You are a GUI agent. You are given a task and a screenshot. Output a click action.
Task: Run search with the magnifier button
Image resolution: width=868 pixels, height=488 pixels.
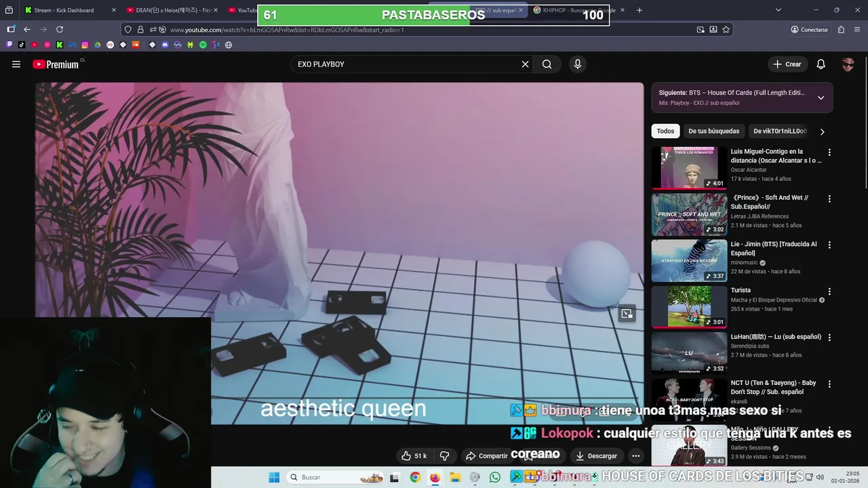click(547, 64)
